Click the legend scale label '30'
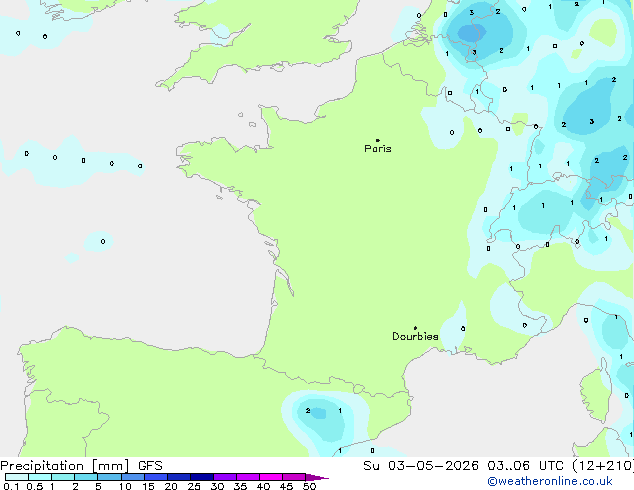The height and width of the screenshot is (490, 634). (217, 486)
